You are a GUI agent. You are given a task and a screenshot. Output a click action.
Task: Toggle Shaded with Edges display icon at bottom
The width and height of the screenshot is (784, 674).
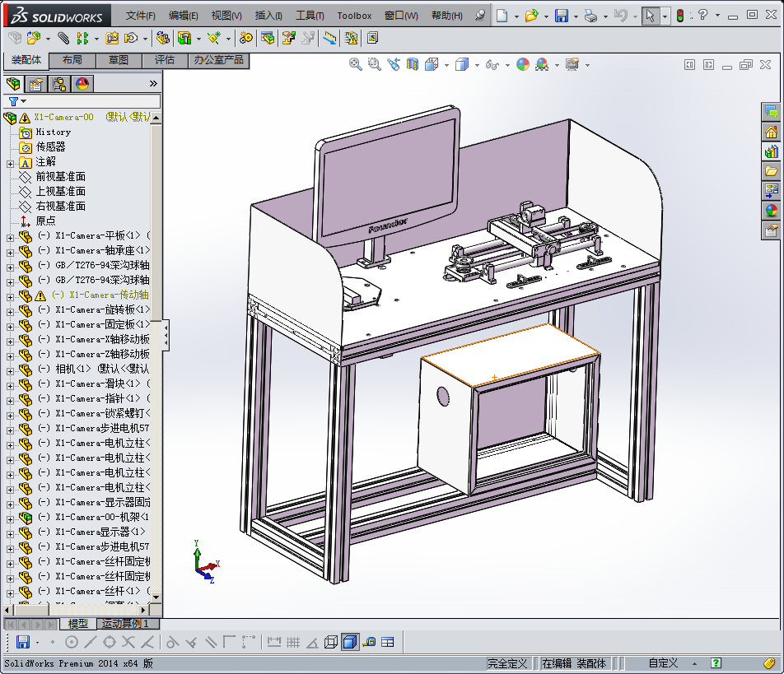point(350,642)
